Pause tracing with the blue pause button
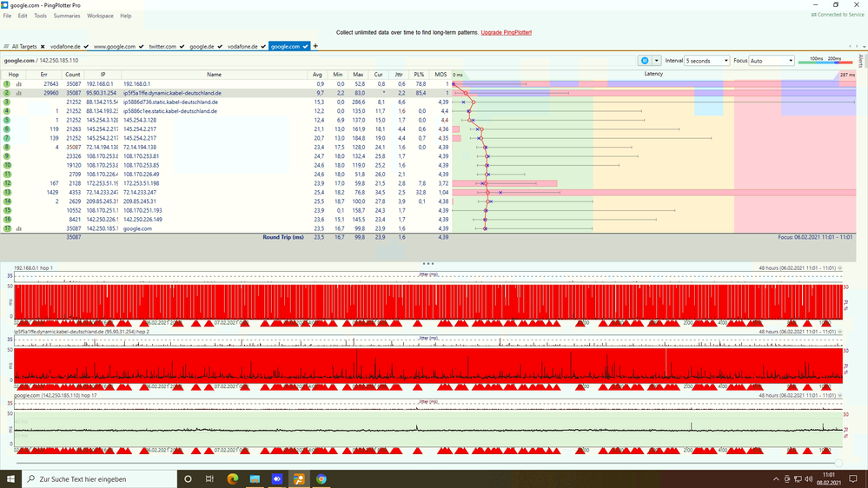The height and width of the screenshot is (488, 868). tap(645, 61)
